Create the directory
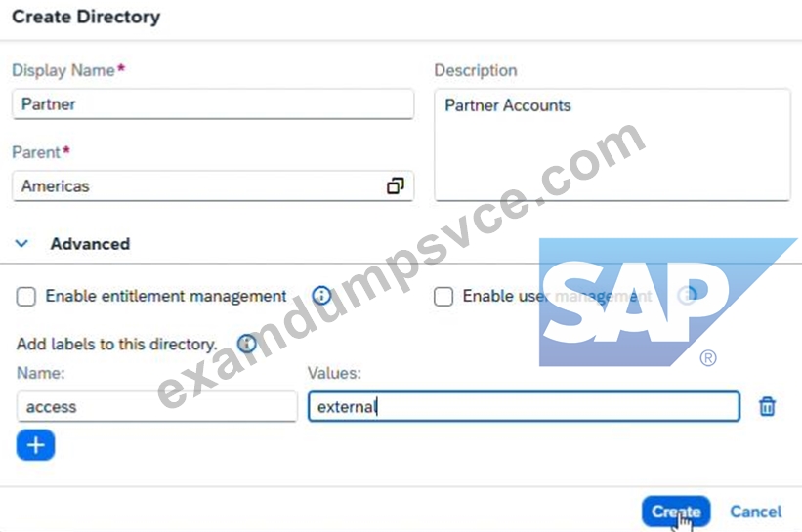The image size is (802, 532). click(676, 512)
